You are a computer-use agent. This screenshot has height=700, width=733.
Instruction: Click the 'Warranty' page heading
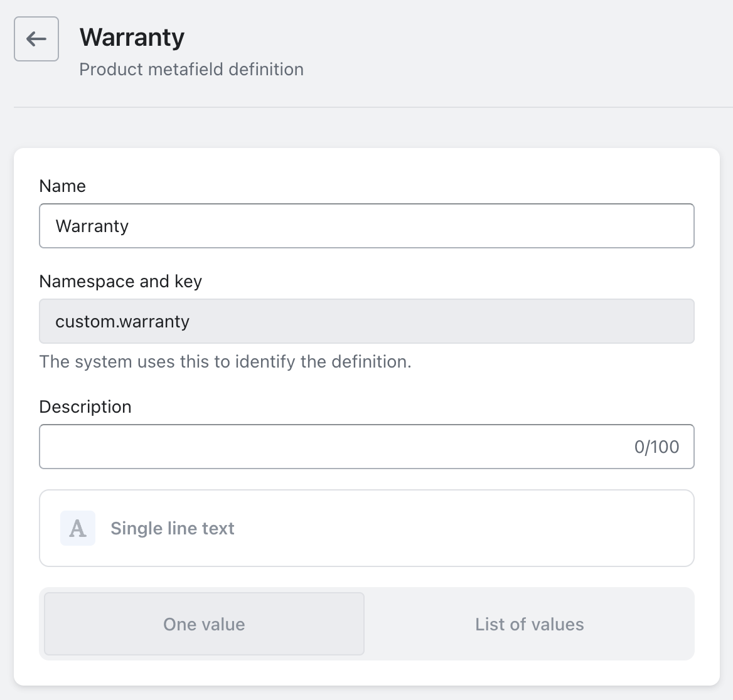tap(132, 37)
